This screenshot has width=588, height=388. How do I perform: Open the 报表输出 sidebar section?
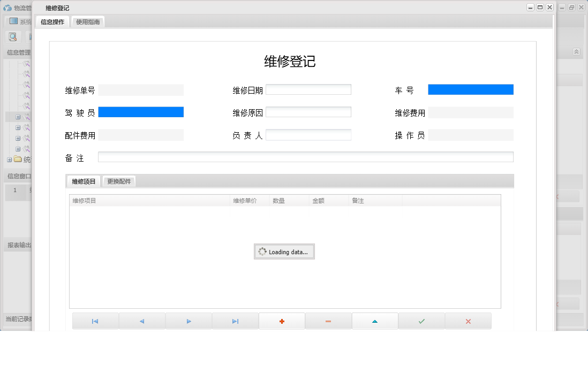coord(17,245)
